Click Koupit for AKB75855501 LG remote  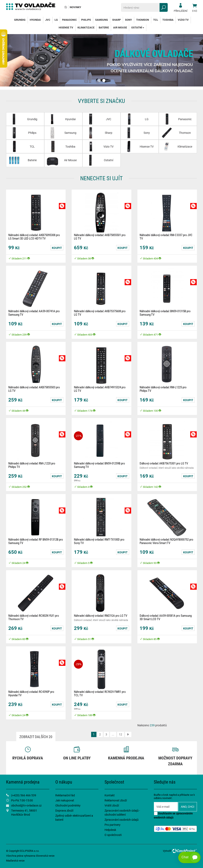pos(122,248)
